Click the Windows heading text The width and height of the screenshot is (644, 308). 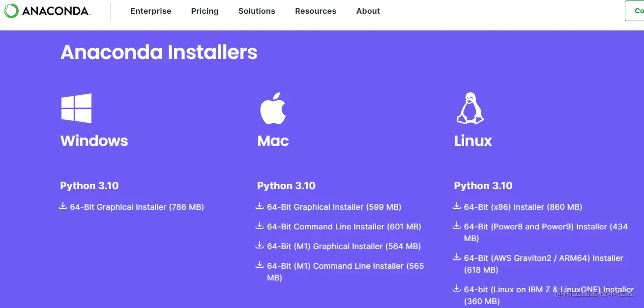coord(94,141)
